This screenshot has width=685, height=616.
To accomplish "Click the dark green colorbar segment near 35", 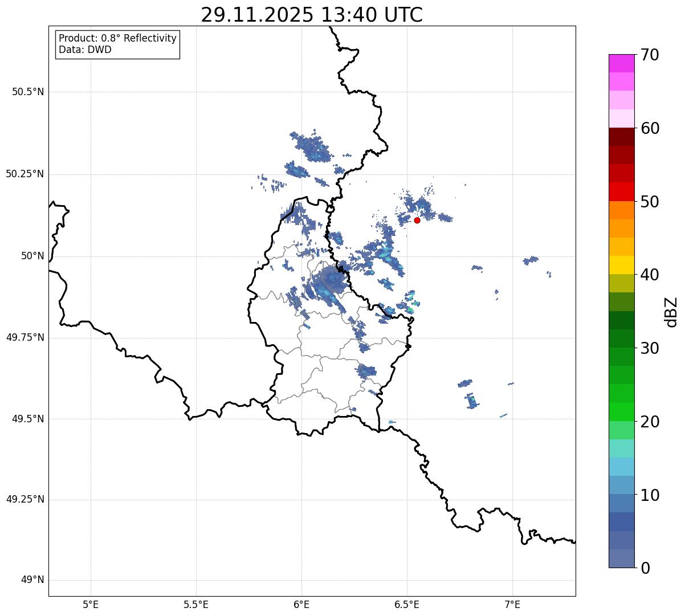I will click(x=621, y=320).
